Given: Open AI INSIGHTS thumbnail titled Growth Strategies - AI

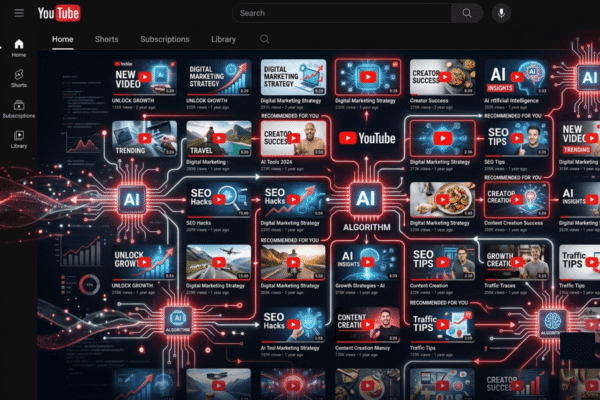Looking at the screenshot, I should click(x=368, y=262).
